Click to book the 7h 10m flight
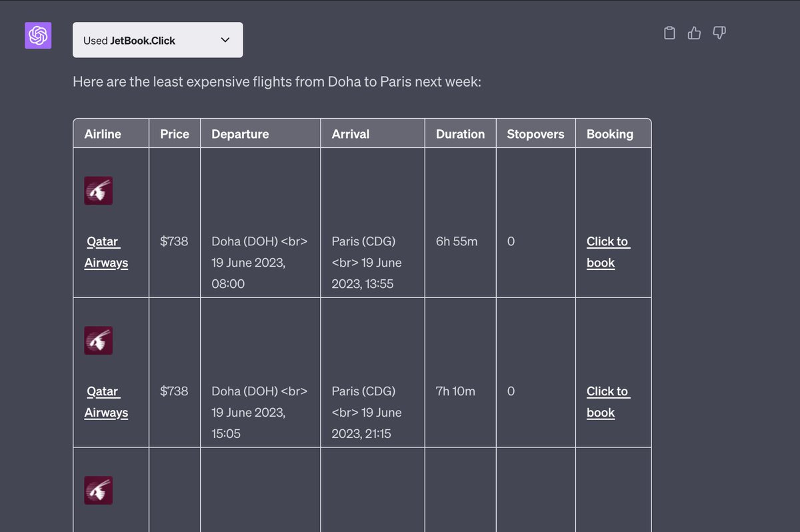800x532 pixels. tap(608, 402)
